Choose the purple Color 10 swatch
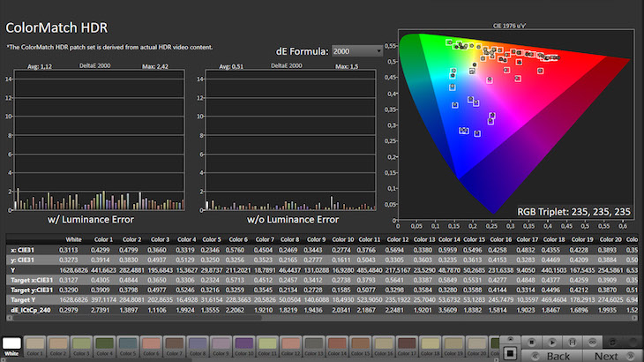644x362 pixels. [x=244, y=345]
